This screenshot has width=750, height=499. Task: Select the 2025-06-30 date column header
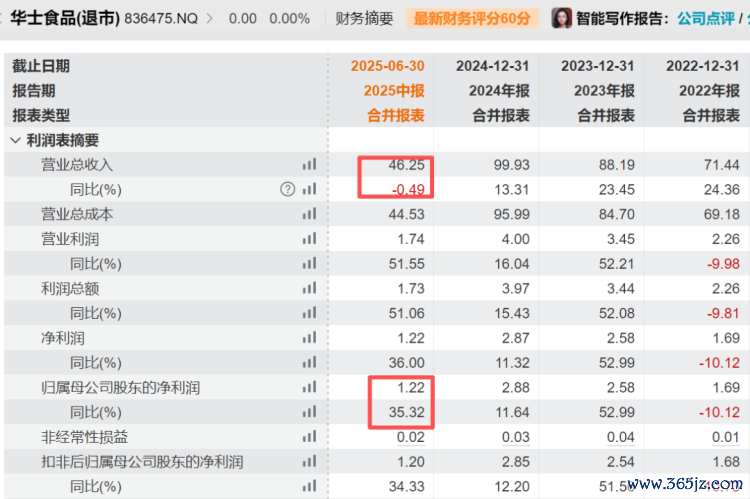pos(387,66)
